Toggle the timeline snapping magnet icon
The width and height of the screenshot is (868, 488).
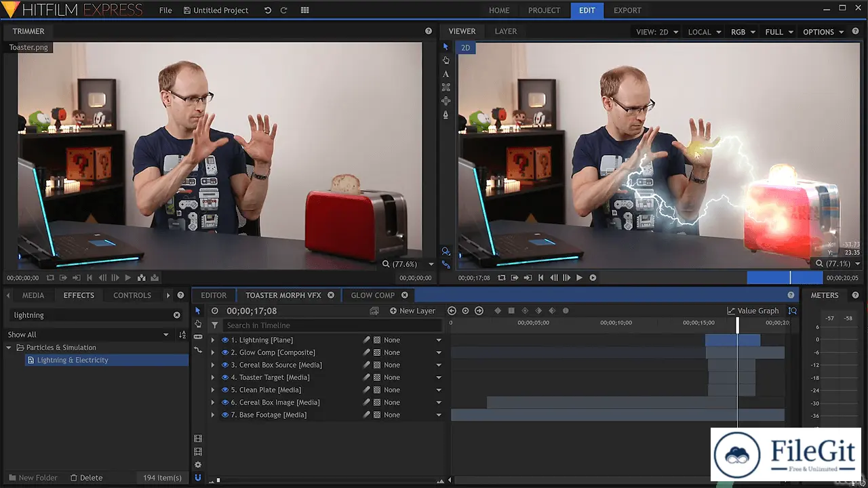click(198, 478)
